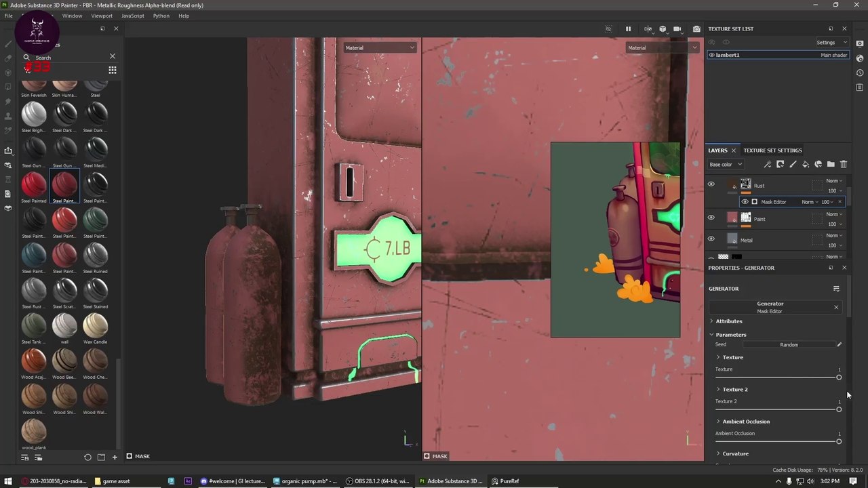
Task: Open blend mode dropdown for Rust layer
Action: [x=833, y=181]
